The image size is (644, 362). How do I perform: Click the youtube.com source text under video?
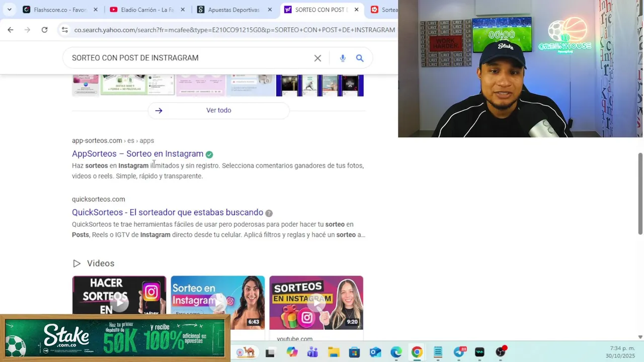coord(294,339)
